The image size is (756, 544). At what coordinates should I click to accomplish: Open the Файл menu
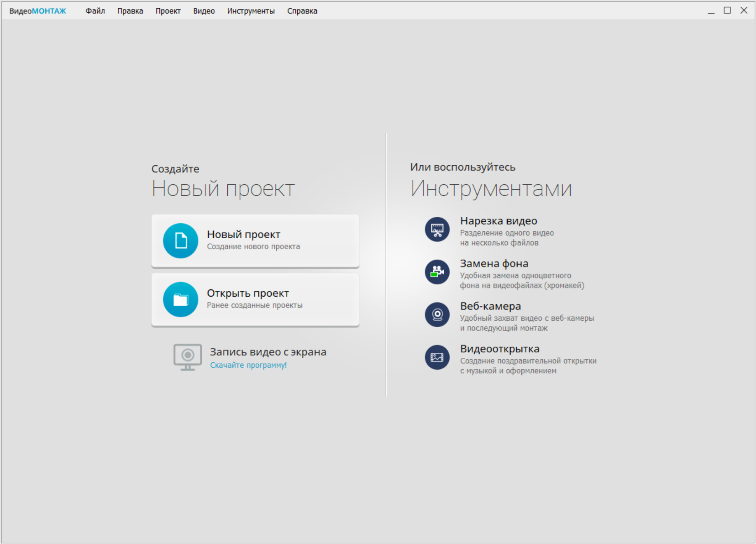[95, 11]
